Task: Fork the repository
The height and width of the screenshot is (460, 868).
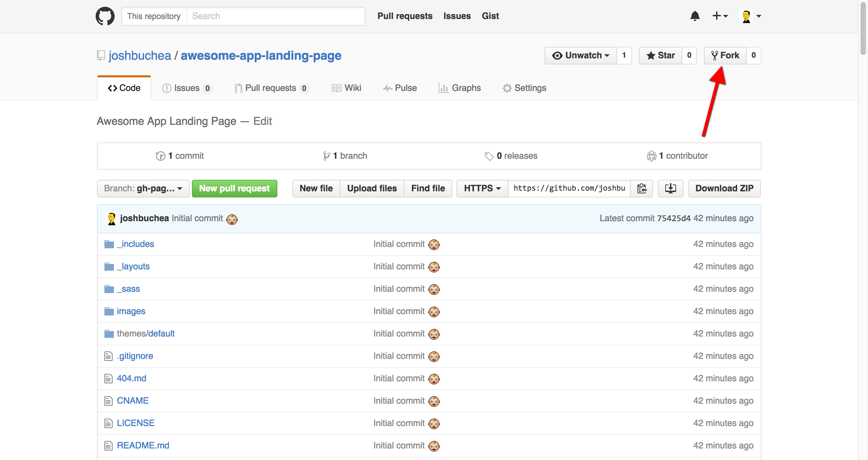Action: [725, 55]
